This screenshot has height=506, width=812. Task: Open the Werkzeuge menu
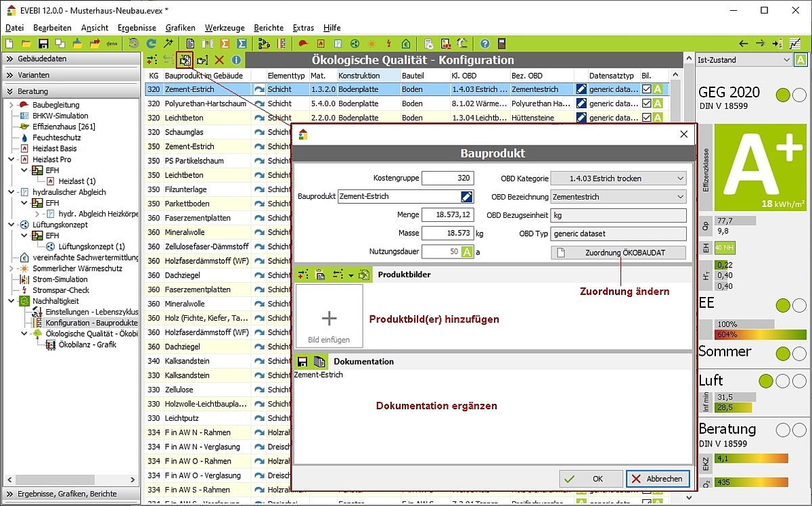(x=224, y=28)
